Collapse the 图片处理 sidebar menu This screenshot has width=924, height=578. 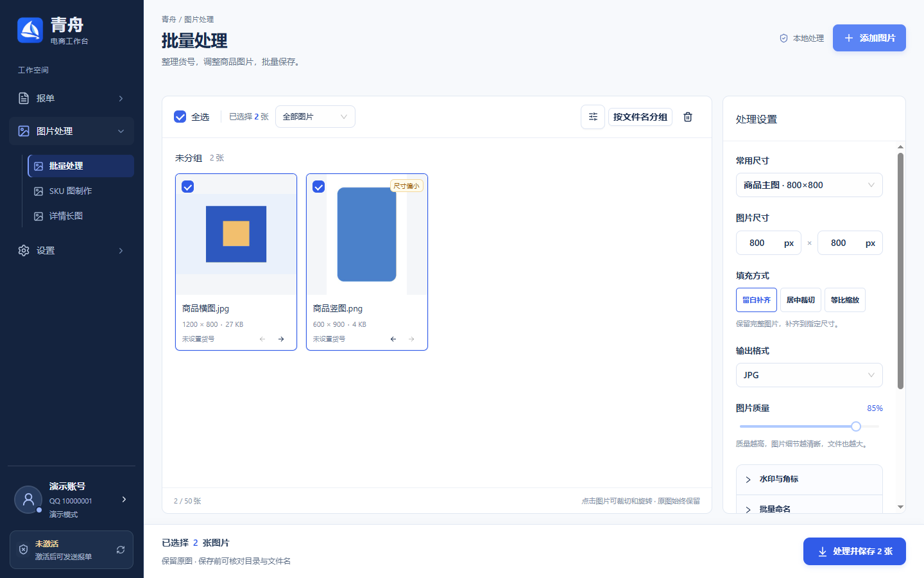click(72, 131)
